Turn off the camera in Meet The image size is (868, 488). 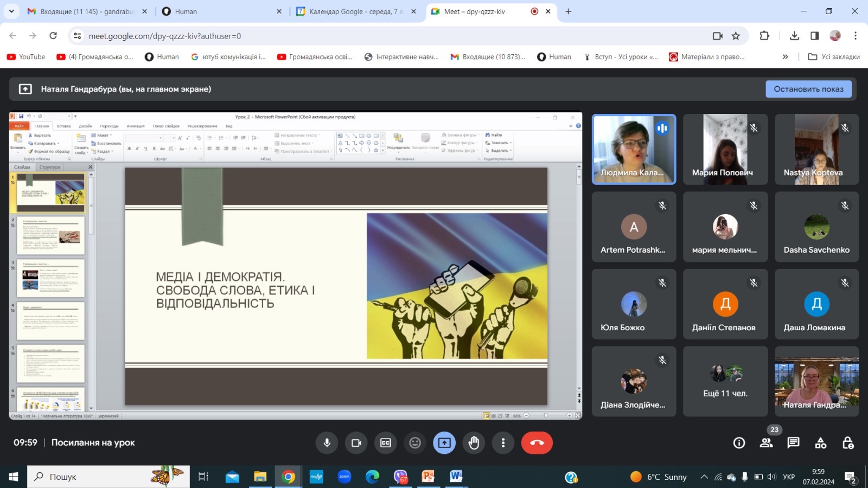(356, 443)
